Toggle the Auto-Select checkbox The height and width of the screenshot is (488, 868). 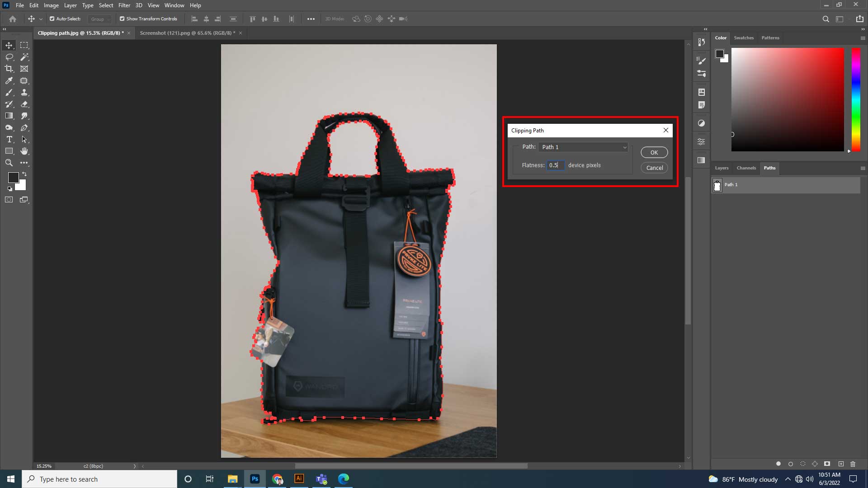coord(51,19)
